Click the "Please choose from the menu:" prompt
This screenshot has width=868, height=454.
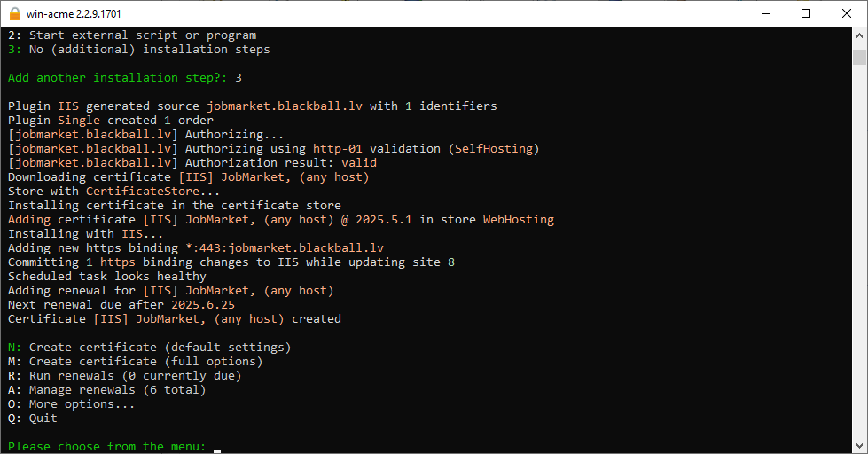107,447
